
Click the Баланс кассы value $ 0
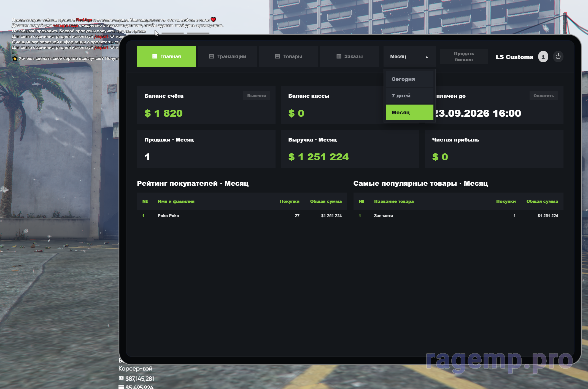coord(296,113)
